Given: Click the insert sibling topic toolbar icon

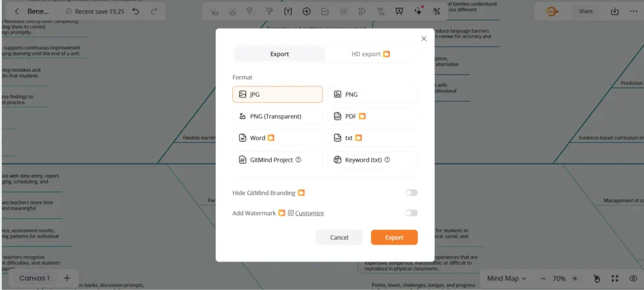Looking at the screenshot, I should click(x=233, y=11).
